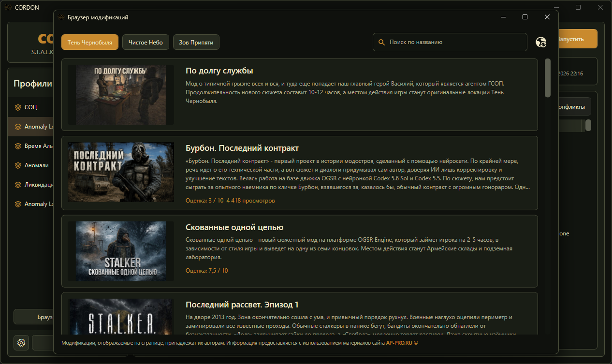Viewport: 612px width, 364px height.
Task: Click the stack icon beside Ликвидаци profile
Action: pyautogui.click(x=18, y=185)
